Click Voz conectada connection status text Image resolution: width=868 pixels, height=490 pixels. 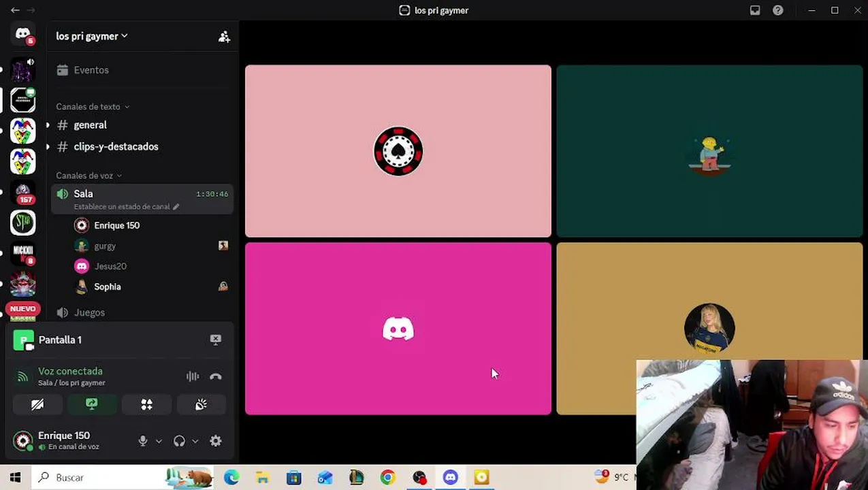70,371
